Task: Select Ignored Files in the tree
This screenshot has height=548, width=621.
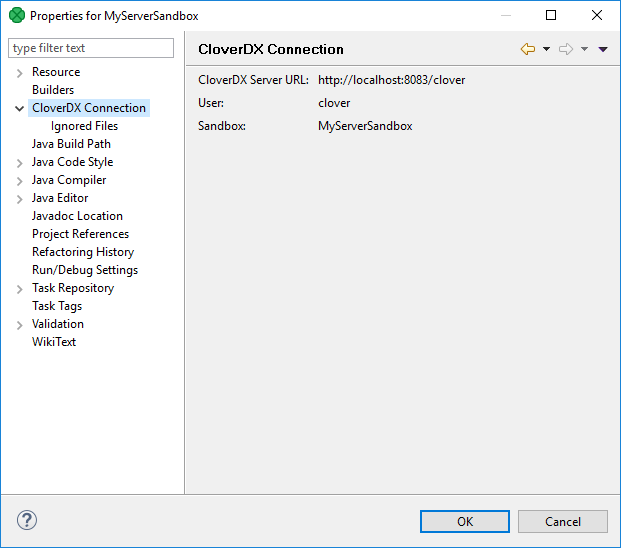Action: 84,126
